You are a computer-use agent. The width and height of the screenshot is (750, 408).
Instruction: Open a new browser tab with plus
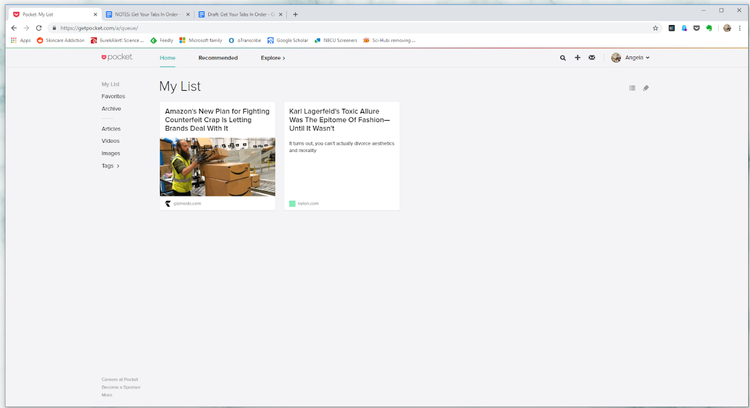(295, 14)
